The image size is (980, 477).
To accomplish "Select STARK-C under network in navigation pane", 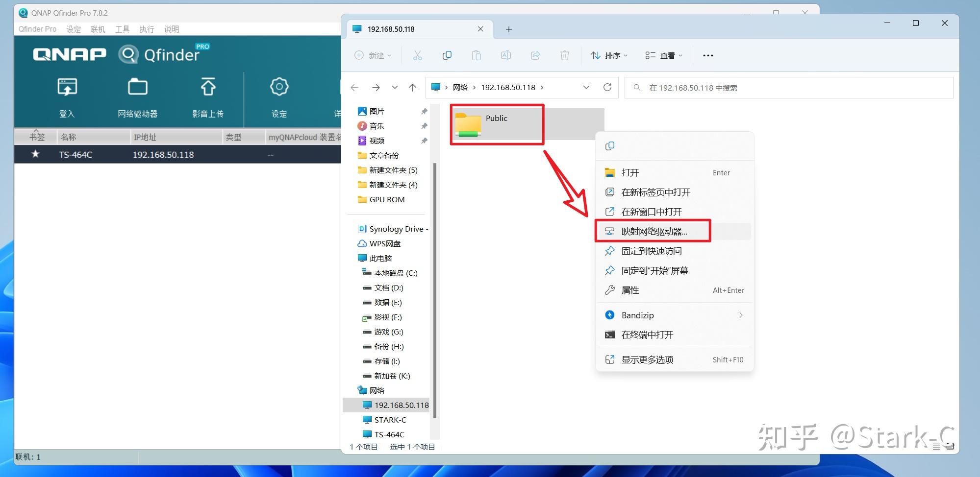I will (x=384, y=420).
